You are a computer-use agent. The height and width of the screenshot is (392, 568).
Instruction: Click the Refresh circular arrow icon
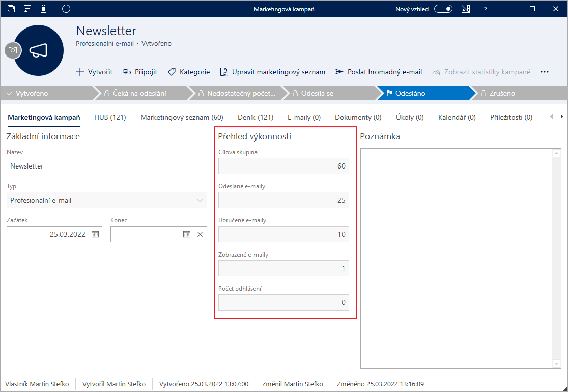click(x=66, y=9)
